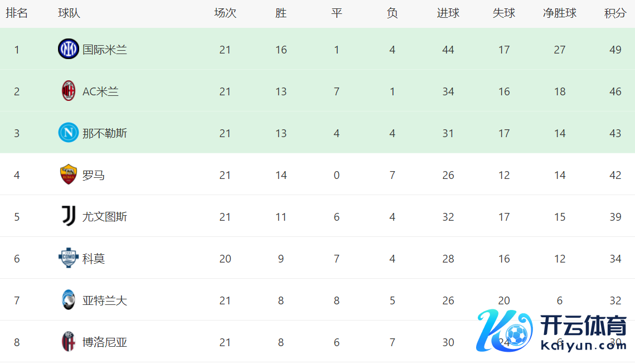Click the 净胜球 column header

560,13
